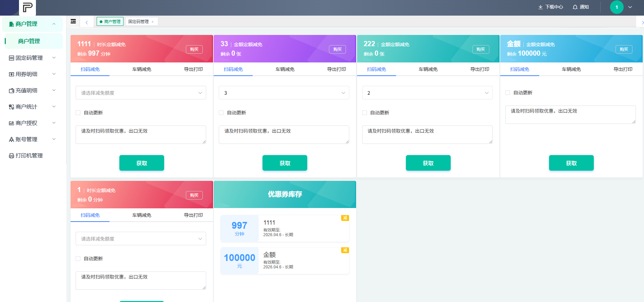Enable 自动更新 in the 1111 card
This screenshot has width=644, height=302.
click(x=78, y=113)
